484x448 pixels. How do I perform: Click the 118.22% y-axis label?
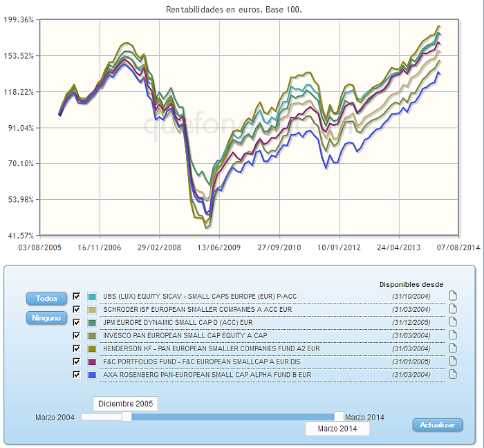click(18, 92)
